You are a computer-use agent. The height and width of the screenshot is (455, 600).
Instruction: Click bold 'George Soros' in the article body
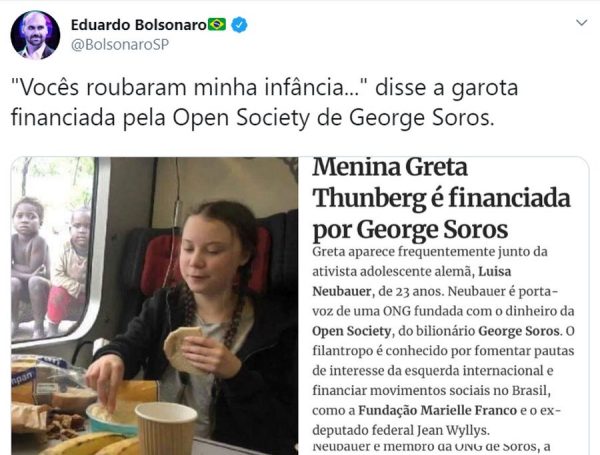click(x=519, y=331)
